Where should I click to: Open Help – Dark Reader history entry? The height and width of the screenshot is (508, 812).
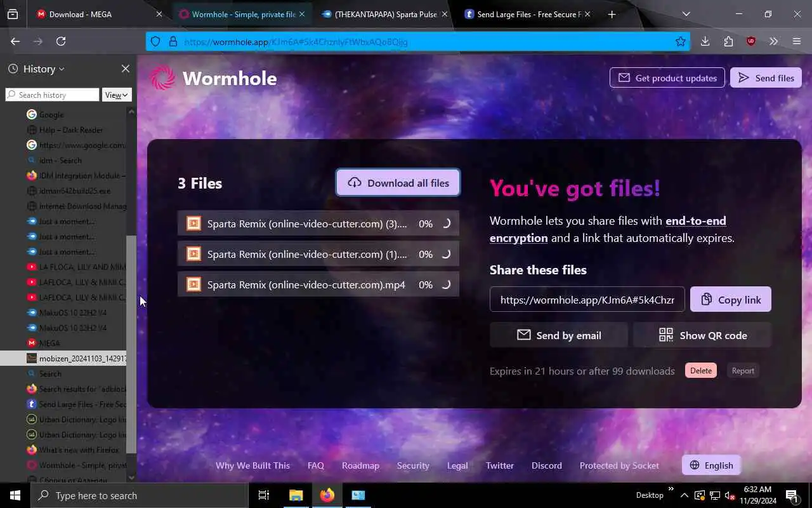click(63, 130)
